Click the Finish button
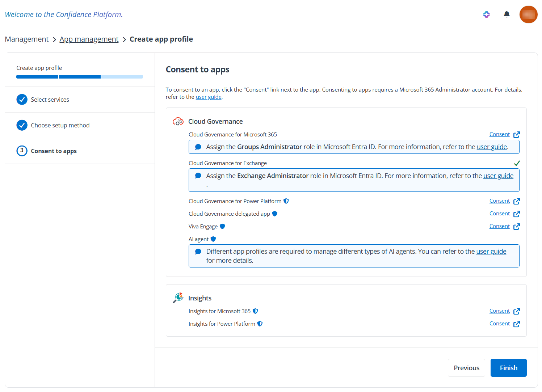The width and height of the screenshot is (542, 392). 508,368
